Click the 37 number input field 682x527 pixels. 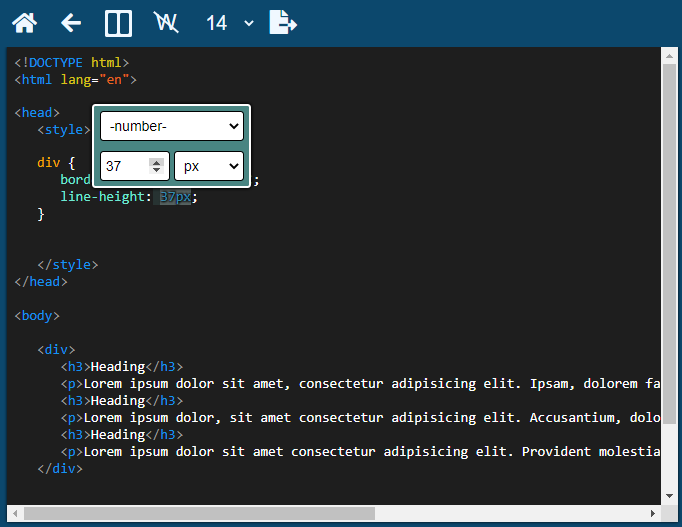135,166
